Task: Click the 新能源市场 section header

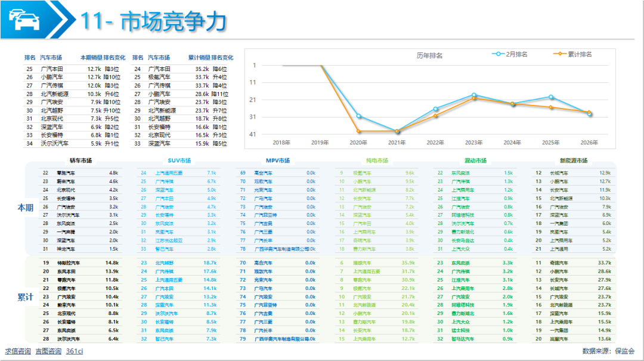Action: (573, 161)
